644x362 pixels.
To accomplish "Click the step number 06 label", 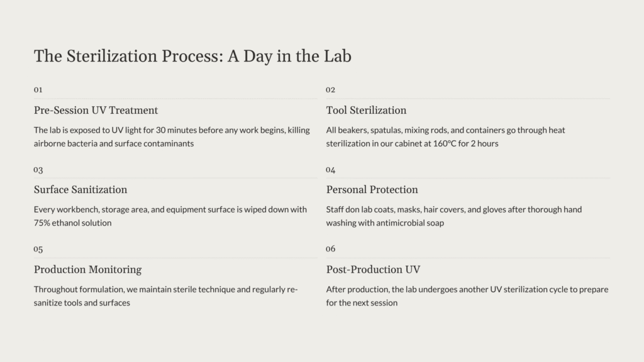I will click(x=331, y=250).
